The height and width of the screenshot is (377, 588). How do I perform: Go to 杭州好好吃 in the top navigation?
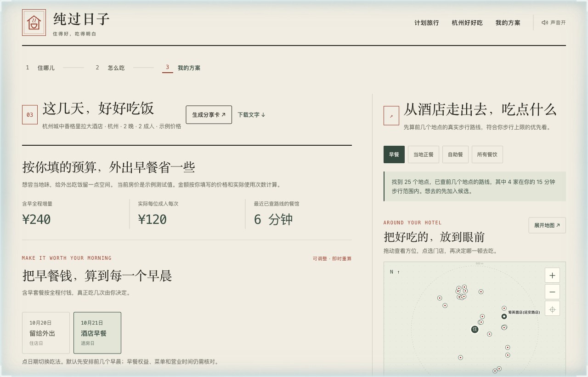467,23
